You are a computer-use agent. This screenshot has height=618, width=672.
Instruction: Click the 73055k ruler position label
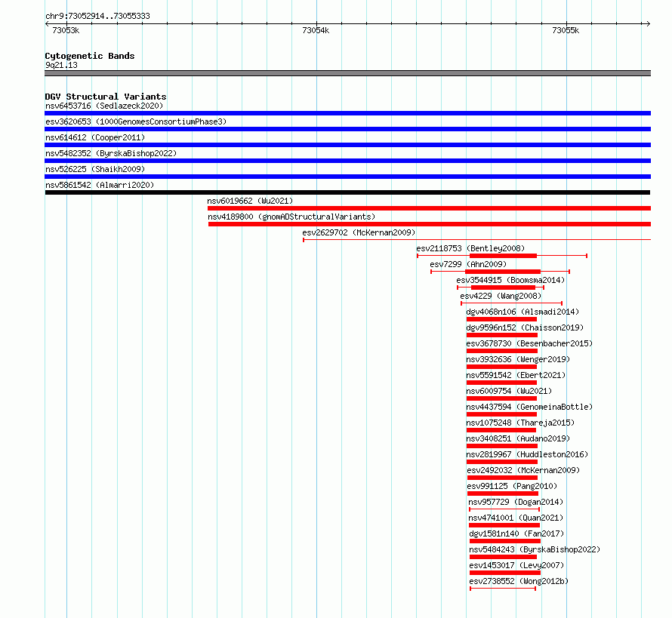[x=566, y=30]
